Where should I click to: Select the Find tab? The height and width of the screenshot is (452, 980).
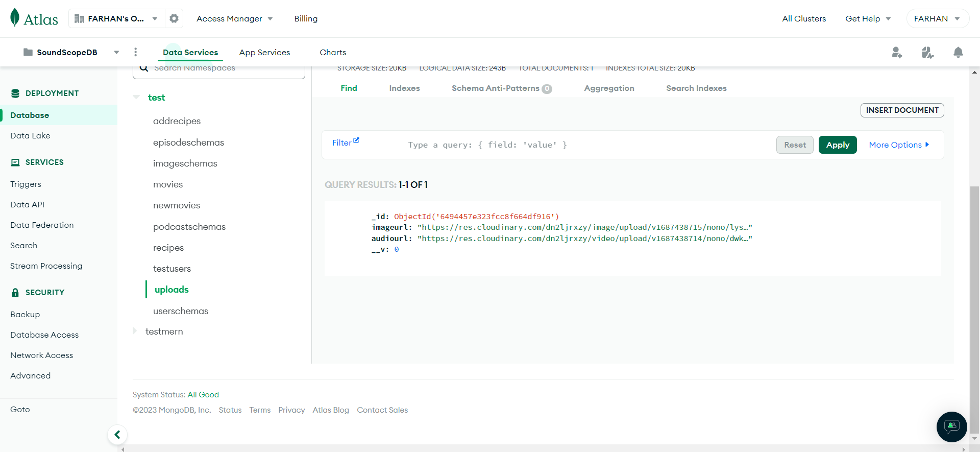(x=349, y=88)
